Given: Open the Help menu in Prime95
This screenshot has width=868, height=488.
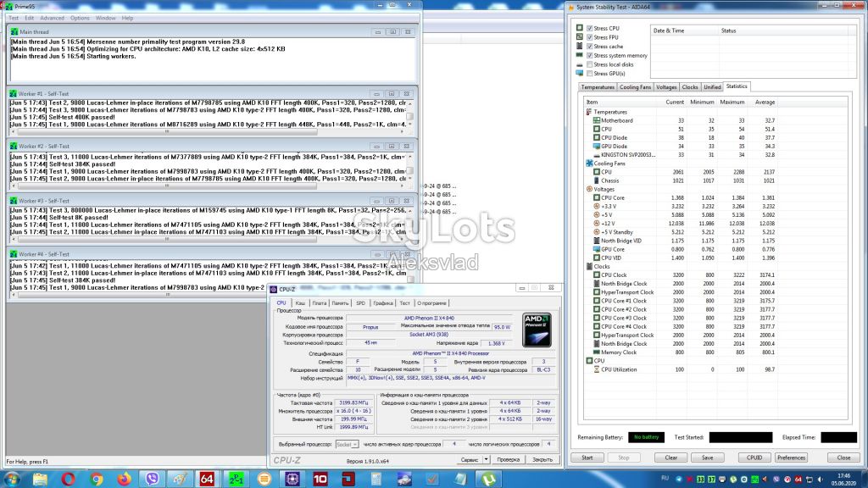Looking at the screenshot, I should (127, 19).
